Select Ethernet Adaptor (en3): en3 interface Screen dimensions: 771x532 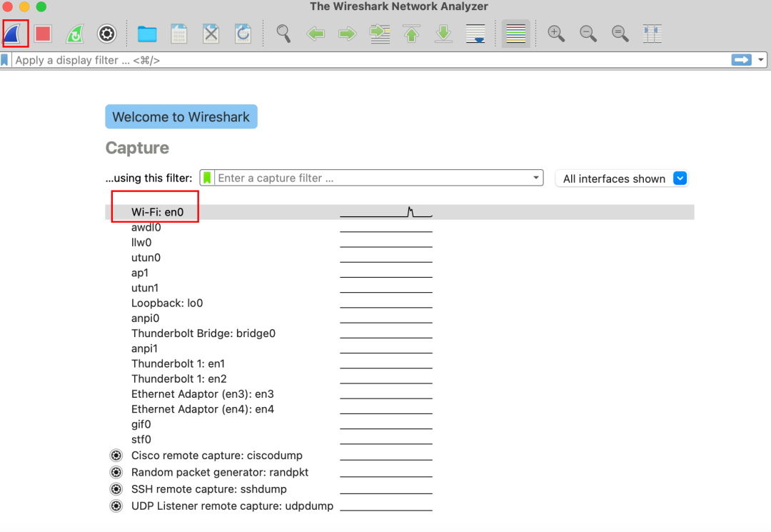pos(202,394)
